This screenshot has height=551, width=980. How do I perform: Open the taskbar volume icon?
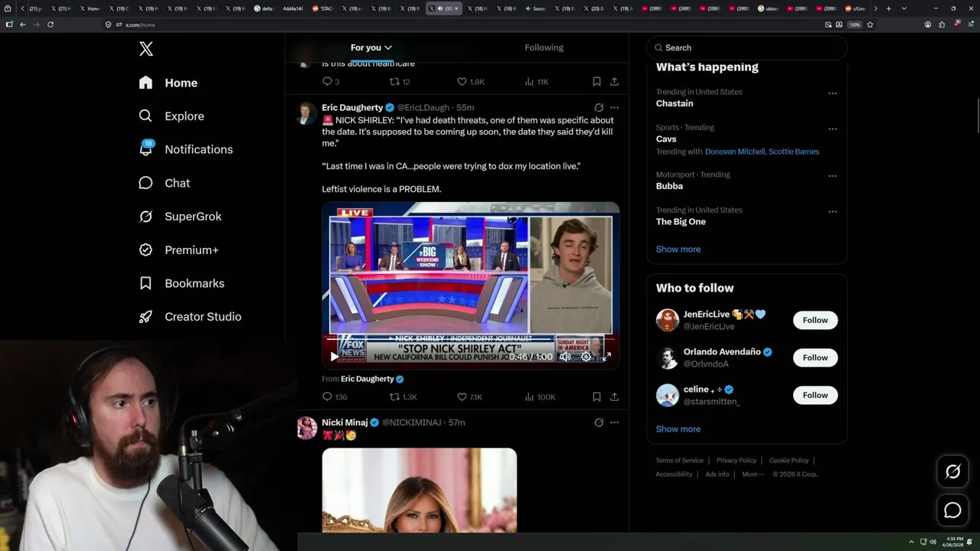[x=933, y=542]
